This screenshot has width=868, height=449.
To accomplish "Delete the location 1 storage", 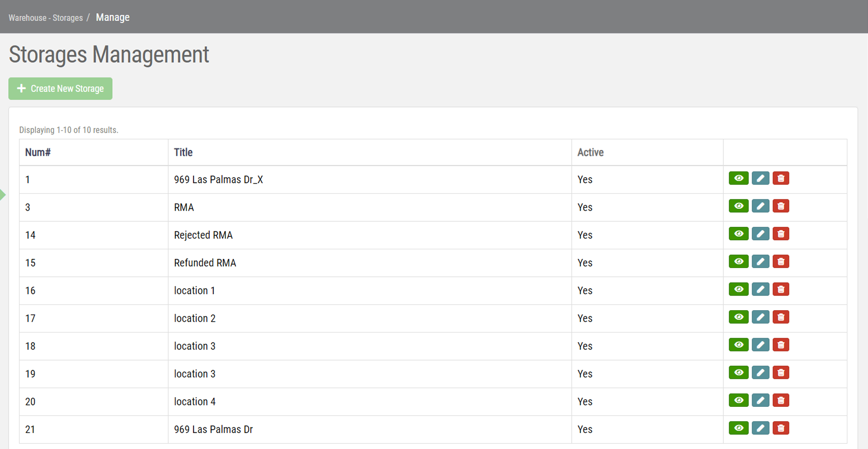I will (781, 290).
